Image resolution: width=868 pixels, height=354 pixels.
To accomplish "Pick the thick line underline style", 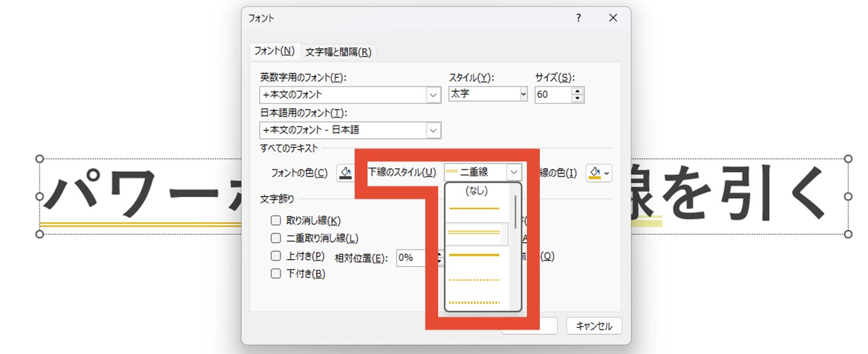I will 474,255.
